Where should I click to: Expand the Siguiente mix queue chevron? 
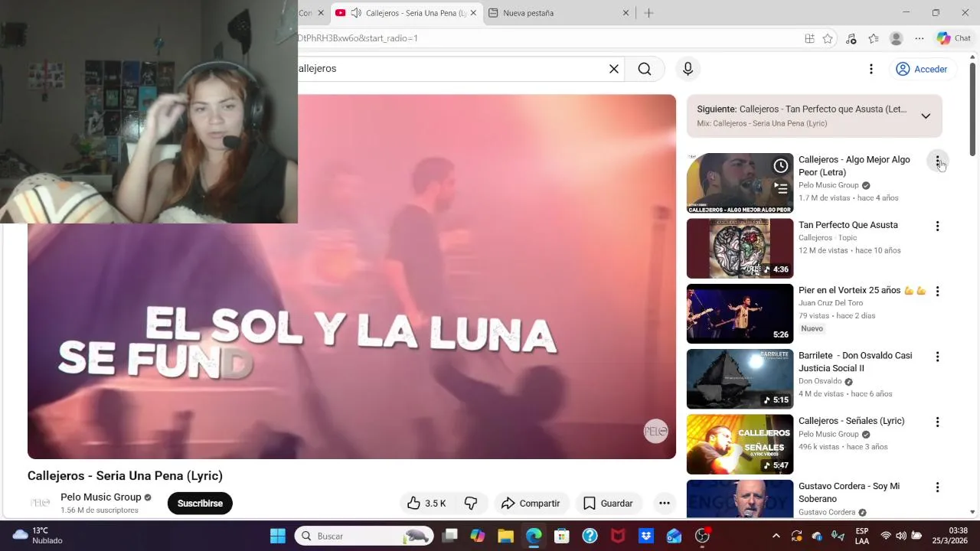point(926,116)
